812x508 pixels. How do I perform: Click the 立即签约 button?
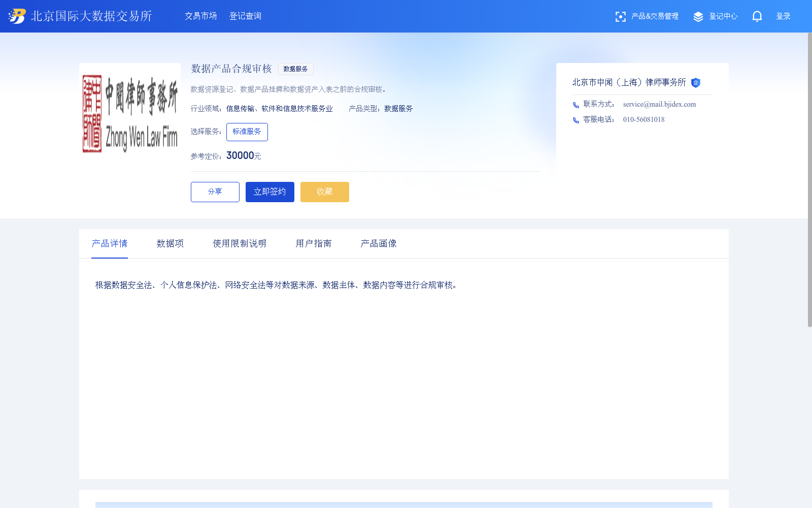pos(270,192)
